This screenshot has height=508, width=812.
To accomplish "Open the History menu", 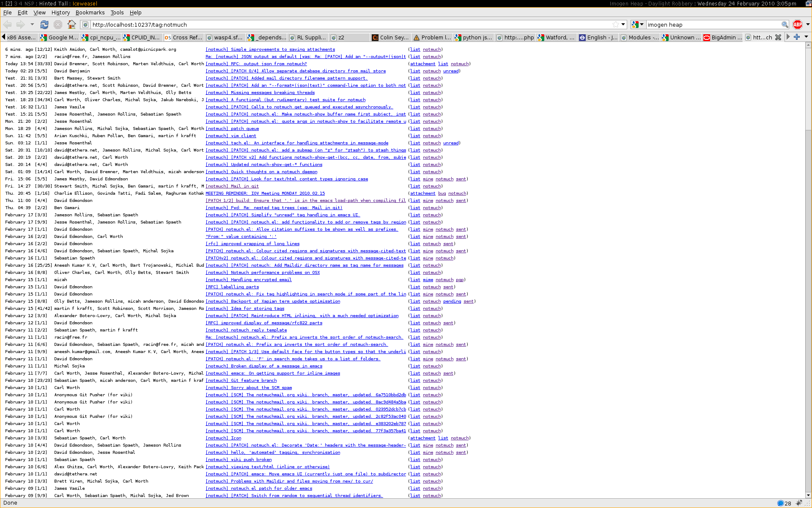I will point(60,13).
